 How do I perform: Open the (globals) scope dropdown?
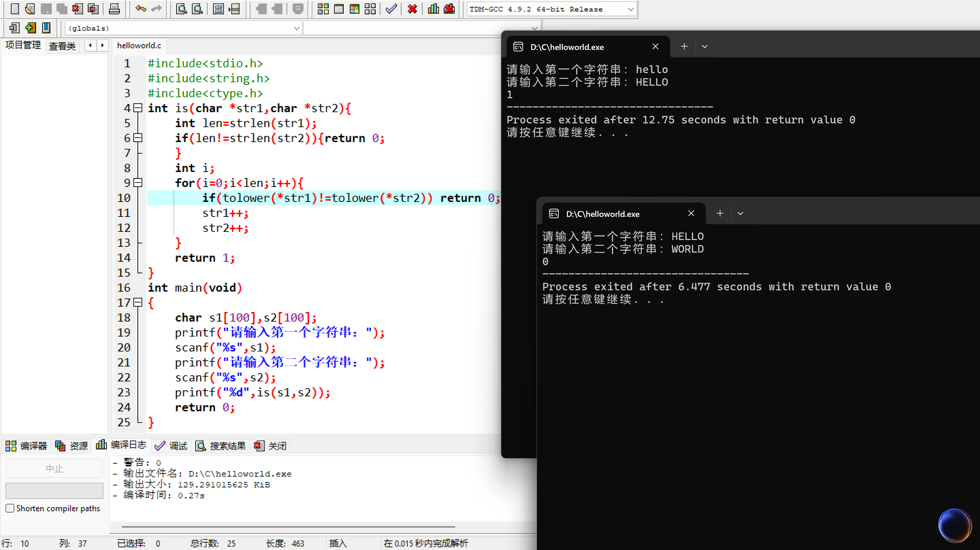point(296,28)
